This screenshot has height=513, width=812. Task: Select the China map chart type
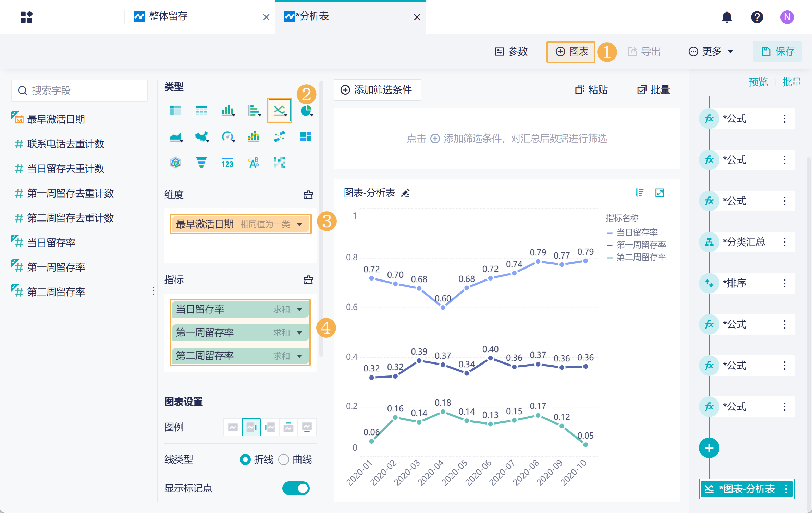[x=202, y=137]
